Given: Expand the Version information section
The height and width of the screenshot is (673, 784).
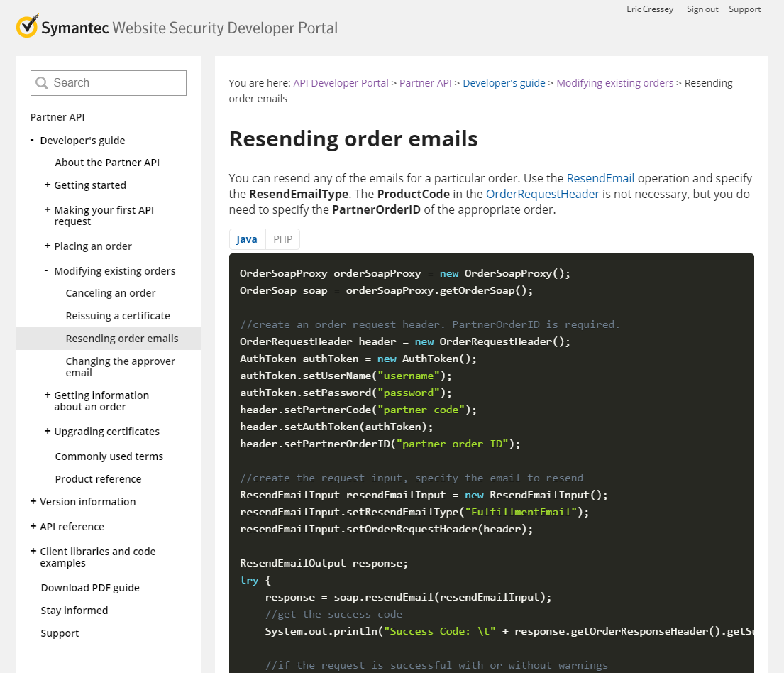Looking at the screenshot, I should point(33,501).
